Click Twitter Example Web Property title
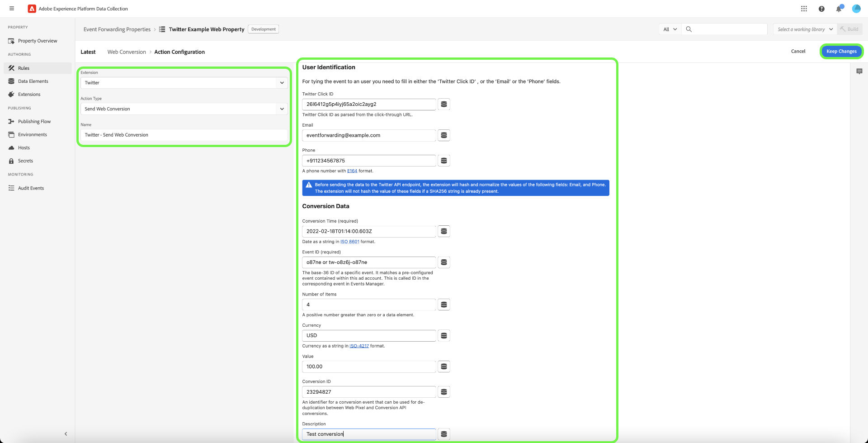Viewport: 868px width, 443px height. pos(207,29)
